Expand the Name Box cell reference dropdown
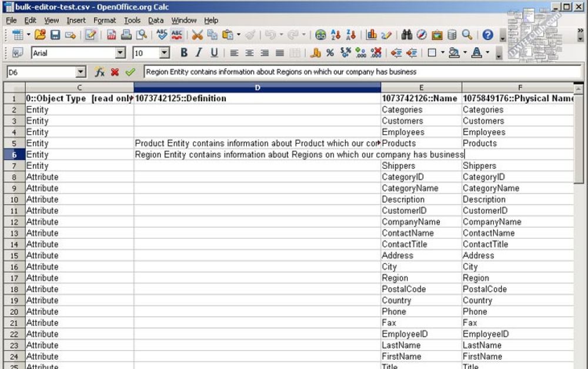Viewport: 588px width, 369px height. (81, 72)
